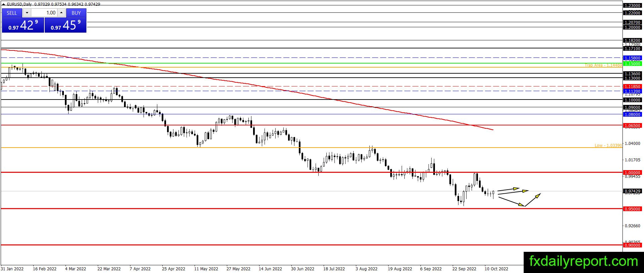Select the red 1.00000 price level label

click(x=632, y=172)
